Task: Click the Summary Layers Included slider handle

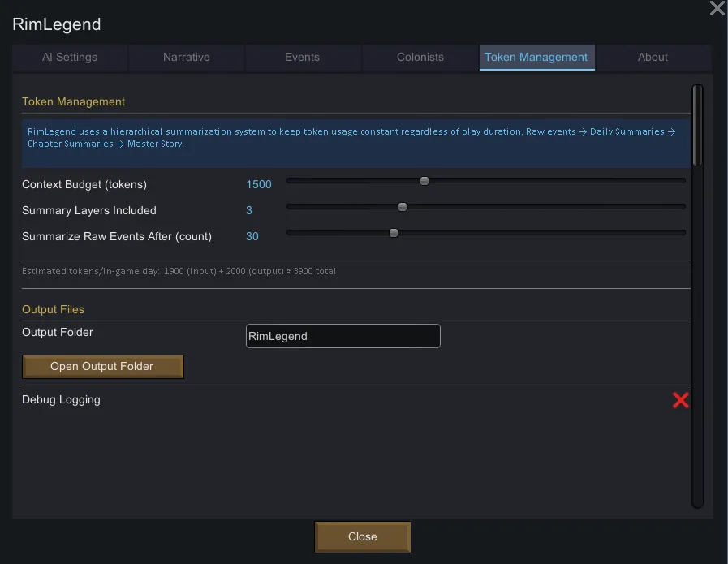Action: click(x=403, y=207)
